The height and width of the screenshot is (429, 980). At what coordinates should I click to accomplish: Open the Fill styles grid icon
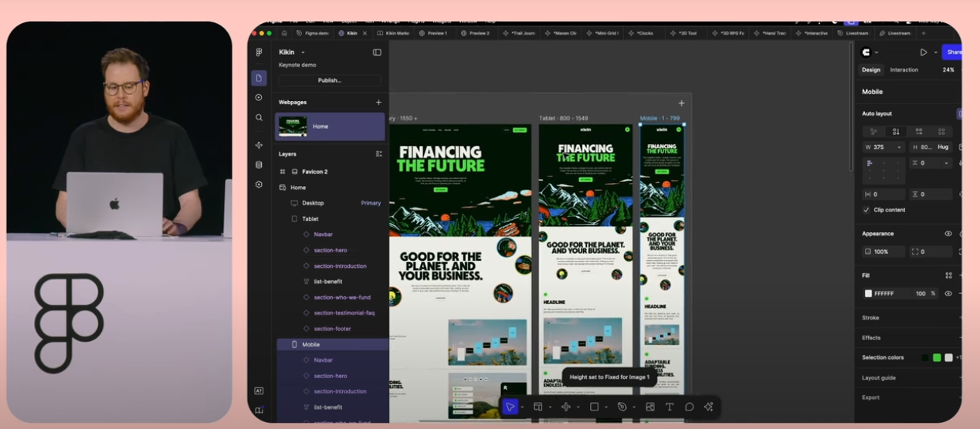(x=948, y=275)
